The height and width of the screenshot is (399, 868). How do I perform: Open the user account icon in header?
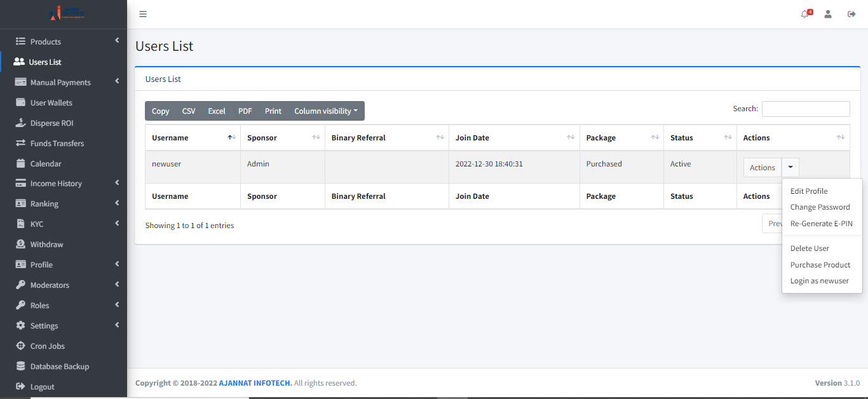click(828, 14)
